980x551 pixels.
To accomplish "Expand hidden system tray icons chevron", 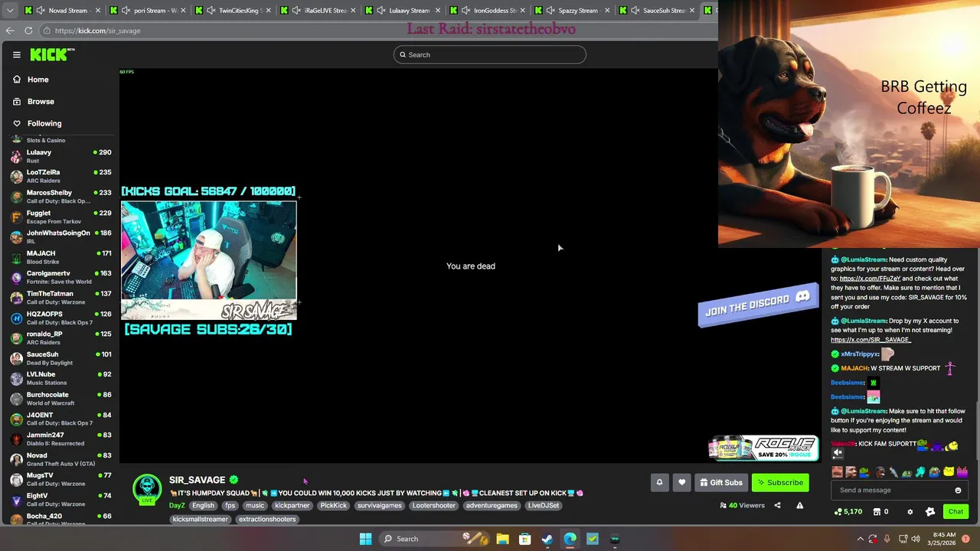I will (x=860, y=539).
